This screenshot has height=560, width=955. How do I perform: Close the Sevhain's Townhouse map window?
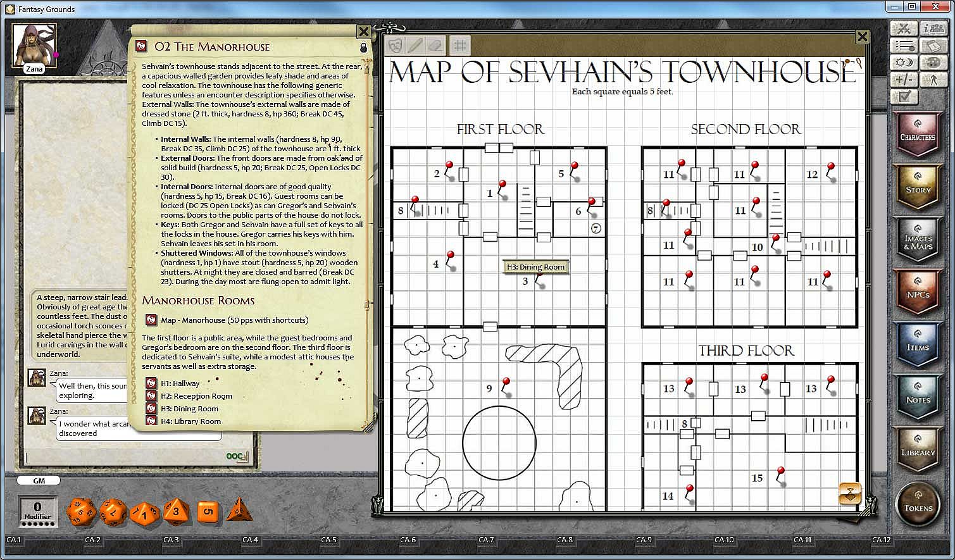click(862, 37)
